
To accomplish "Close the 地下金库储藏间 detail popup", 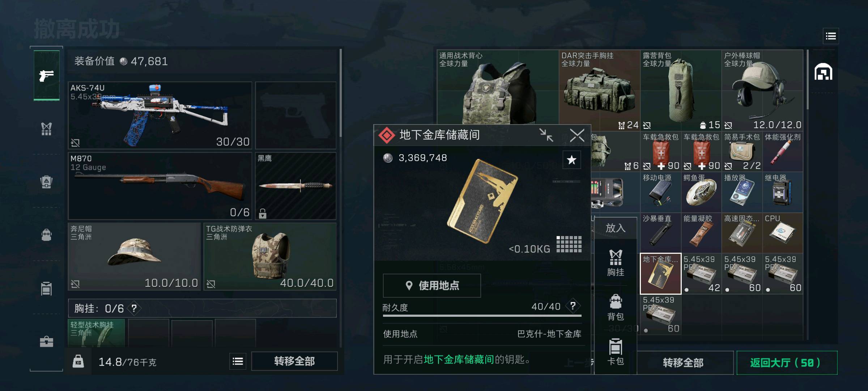I will [577, 135].
